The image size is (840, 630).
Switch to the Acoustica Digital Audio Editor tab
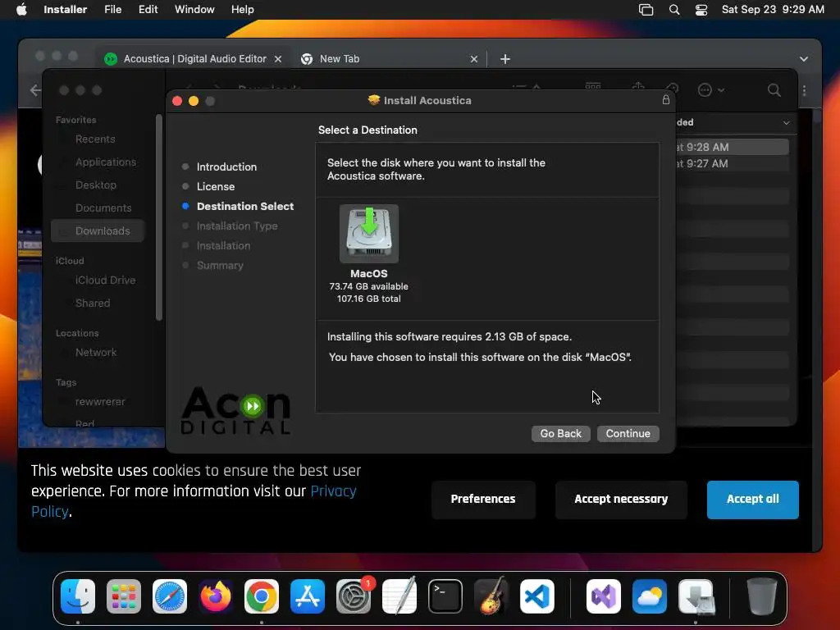(x=194, y=59)
